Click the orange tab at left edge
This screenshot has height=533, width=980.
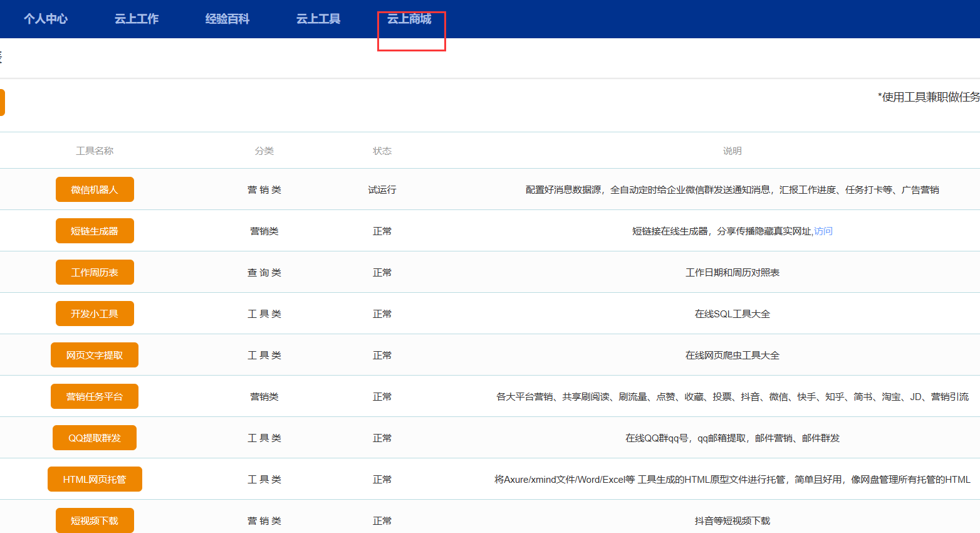click(x=3, y=102)
